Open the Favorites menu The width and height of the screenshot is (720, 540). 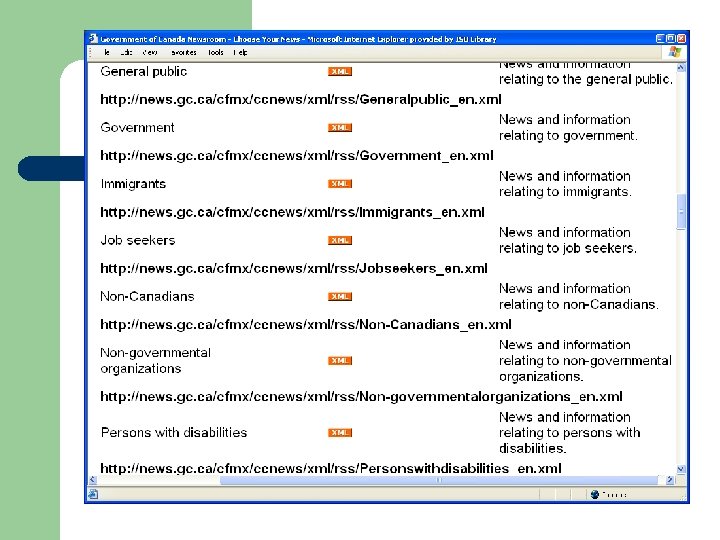pyautogui.click(x=183, y=52)
